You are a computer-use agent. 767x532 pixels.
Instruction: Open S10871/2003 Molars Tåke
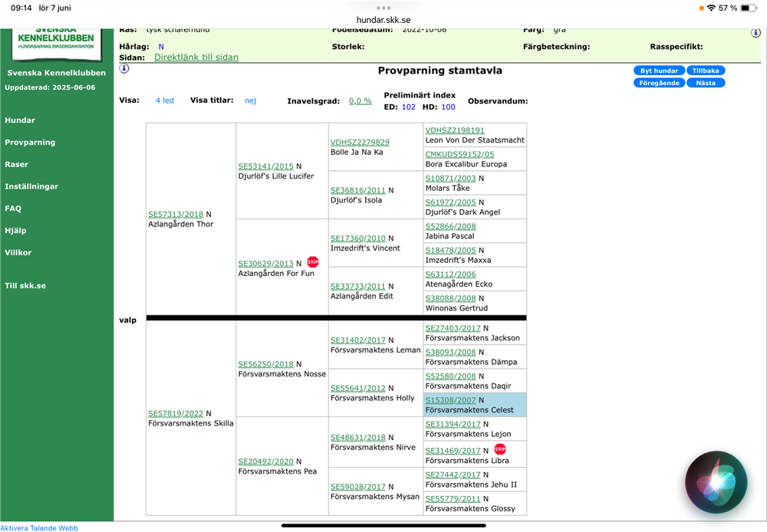click(450, 178)
